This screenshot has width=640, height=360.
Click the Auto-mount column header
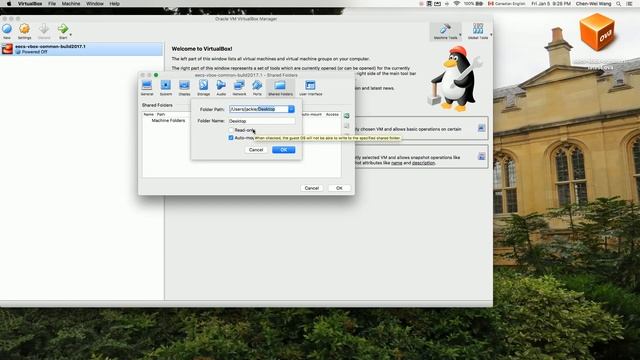coord(312,115)
